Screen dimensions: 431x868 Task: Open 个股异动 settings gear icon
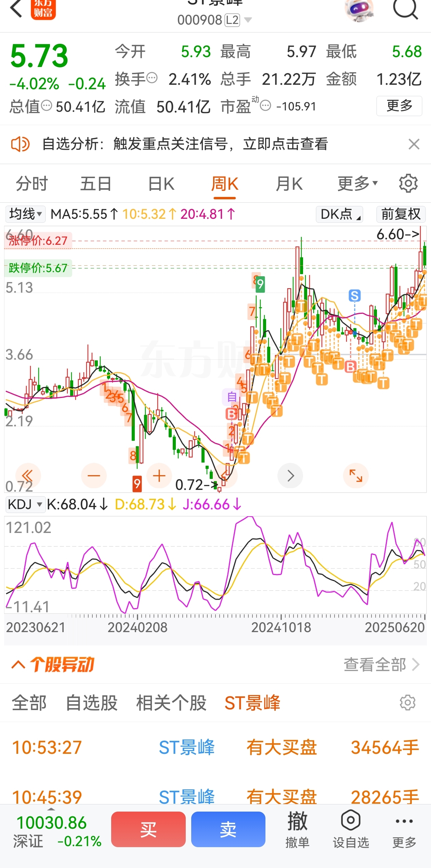click(x=408, y=703)
